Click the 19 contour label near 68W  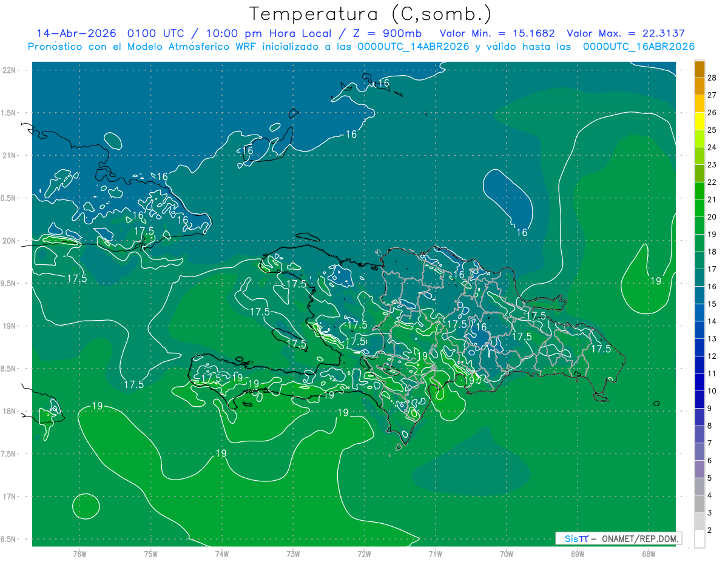(656, 281)
